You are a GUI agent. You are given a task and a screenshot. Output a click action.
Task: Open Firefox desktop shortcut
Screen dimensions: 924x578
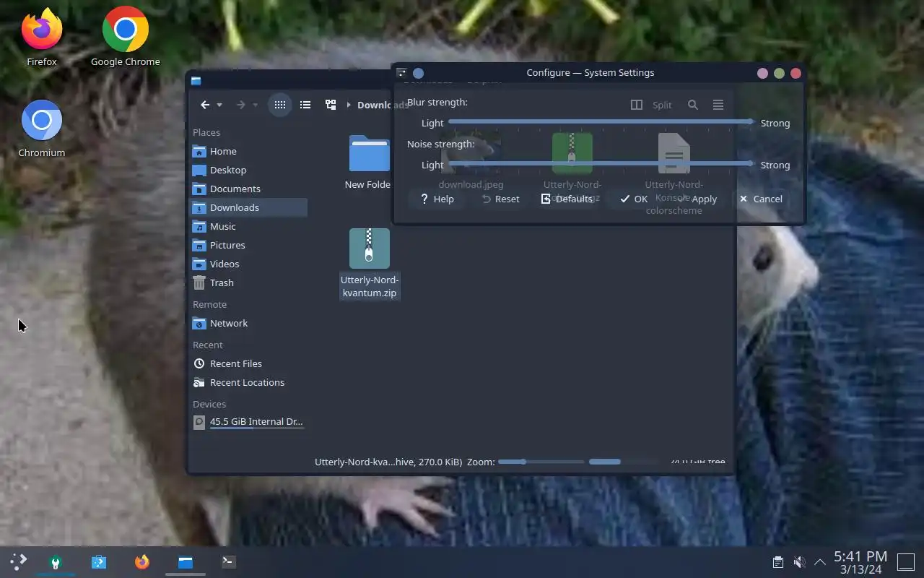point(42,38)
